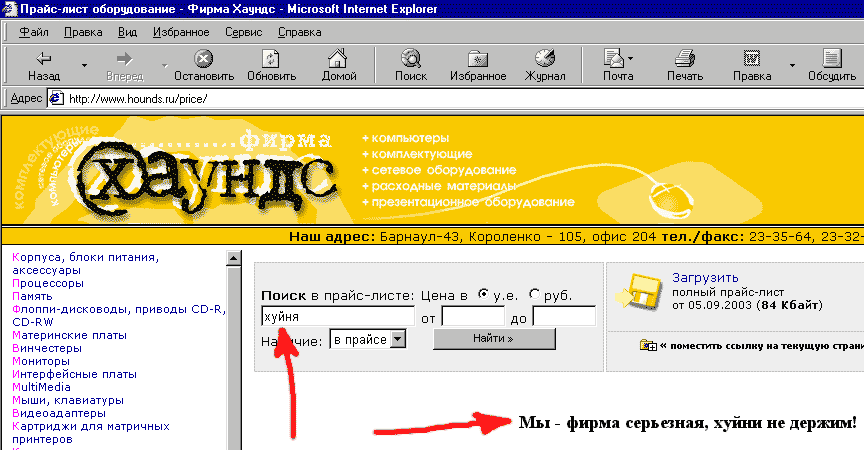Open the Файл menu
This screenshot has width=864, height=450.
34,32
